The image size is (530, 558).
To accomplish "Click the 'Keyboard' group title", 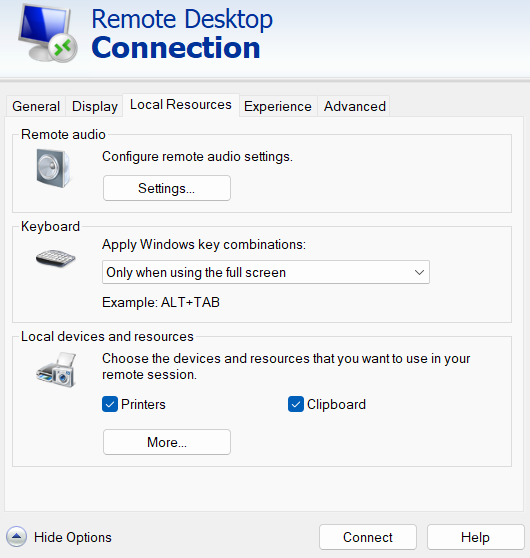I will coord(50,226).
